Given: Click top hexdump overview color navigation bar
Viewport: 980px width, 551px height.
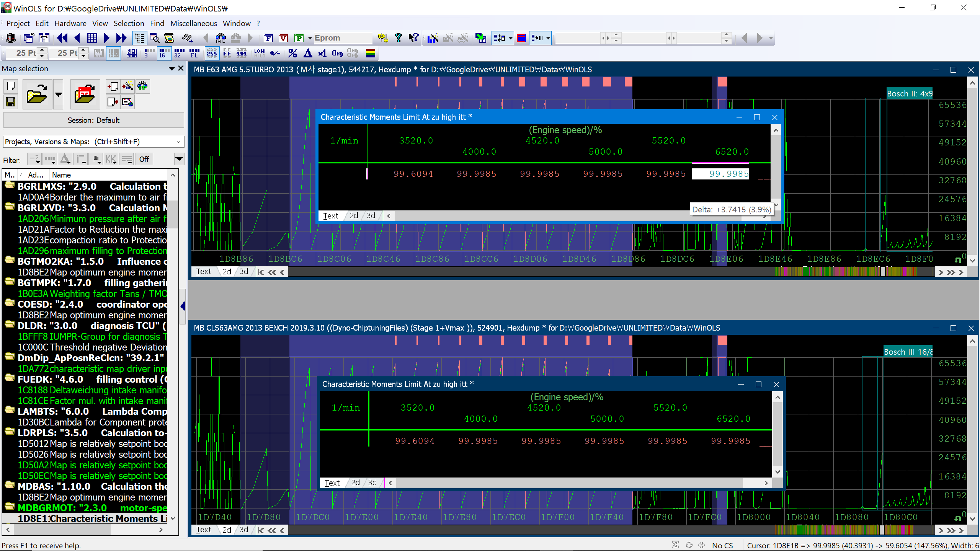Looking at the screenshot, I should (842, 272).
